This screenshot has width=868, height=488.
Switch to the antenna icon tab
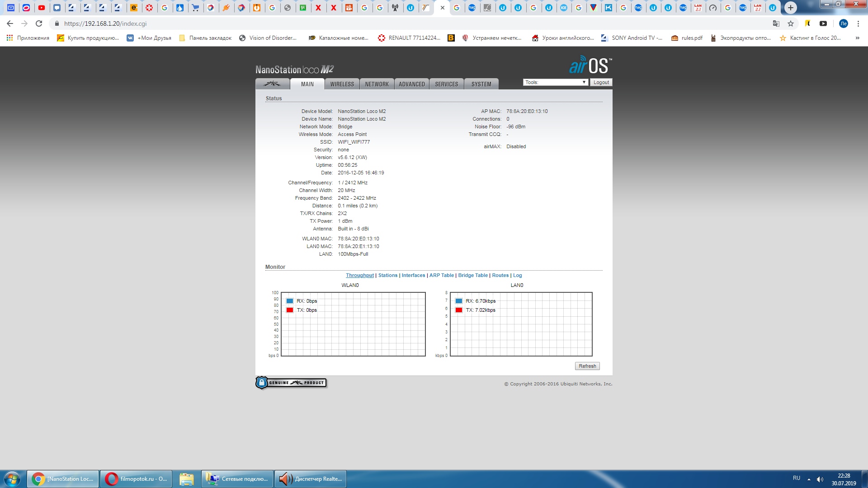coord(395,8)
